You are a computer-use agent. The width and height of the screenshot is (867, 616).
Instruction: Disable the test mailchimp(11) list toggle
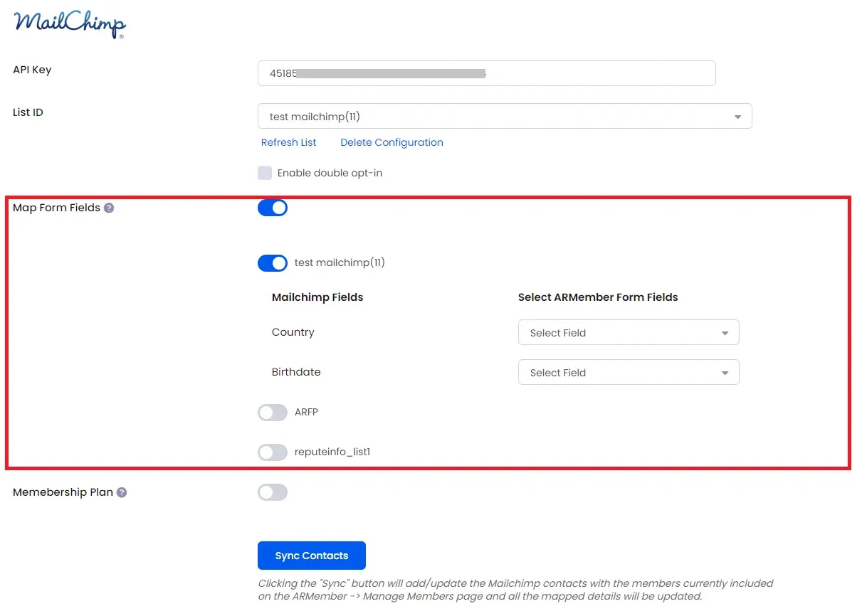click(x=273, y=263)
